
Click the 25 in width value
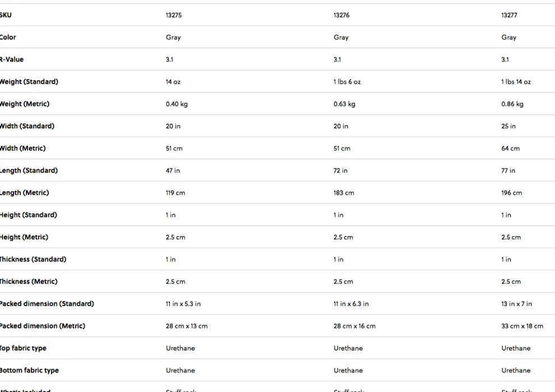508,126
